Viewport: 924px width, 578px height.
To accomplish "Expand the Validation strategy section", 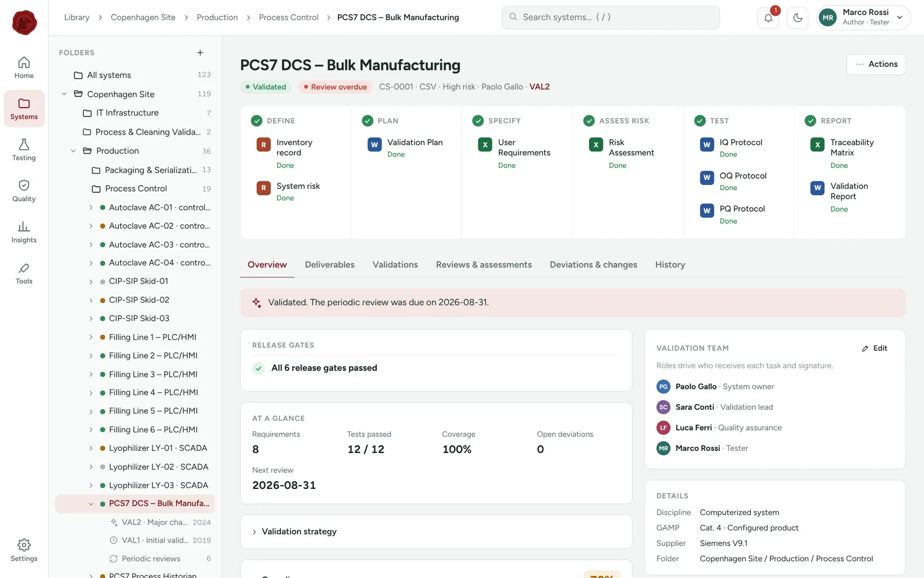I will (x=436, y=532).
